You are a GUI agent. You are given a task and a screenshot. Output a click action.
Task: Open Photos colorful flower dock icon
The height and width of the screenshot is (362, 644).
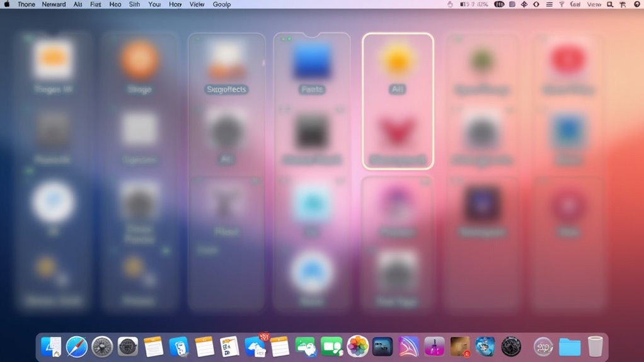(357, 346)
